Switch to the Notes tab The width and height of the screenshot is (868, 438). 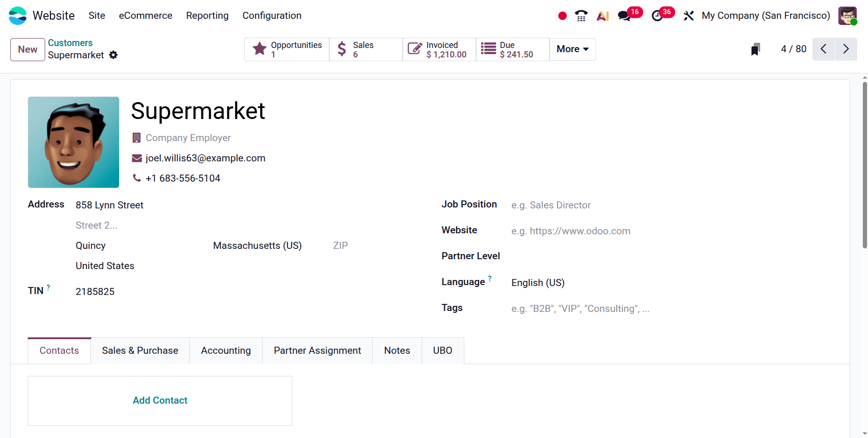pyautogui.click(x=397, y=350)
